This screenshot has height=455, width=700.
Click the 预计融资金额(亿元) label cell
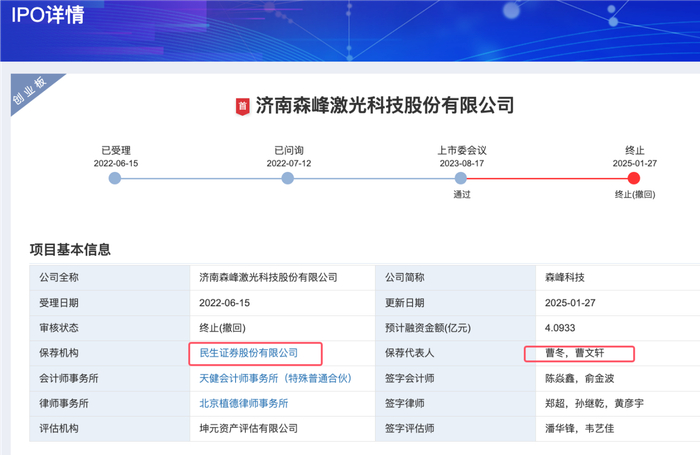(x=455, y=328)
